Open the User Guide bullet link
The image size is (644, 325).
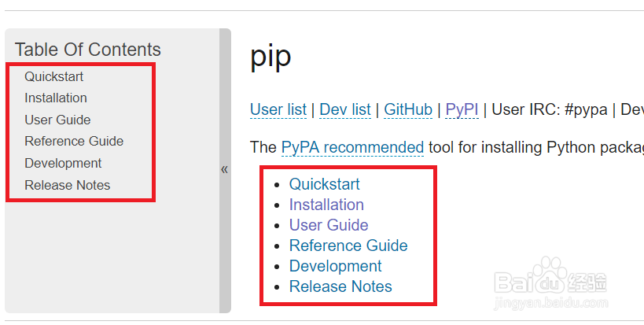tap(329, 225)
